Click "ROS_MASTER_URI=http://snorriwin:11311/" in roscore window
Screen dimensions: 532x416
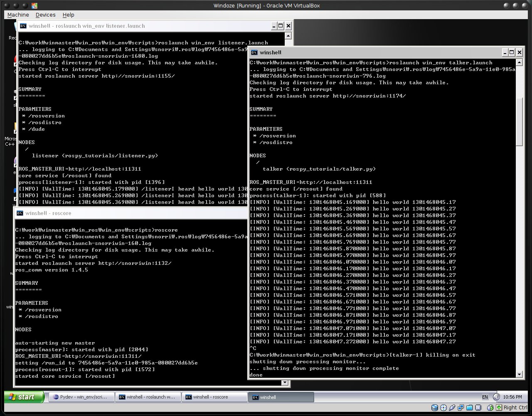tap(78, 356)
